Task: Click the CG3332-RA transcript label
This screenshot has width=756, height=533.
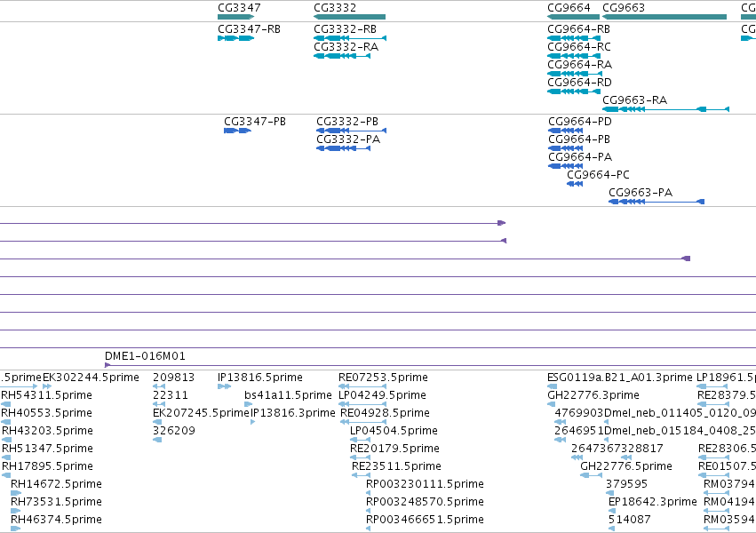Action: pos(346,47)
